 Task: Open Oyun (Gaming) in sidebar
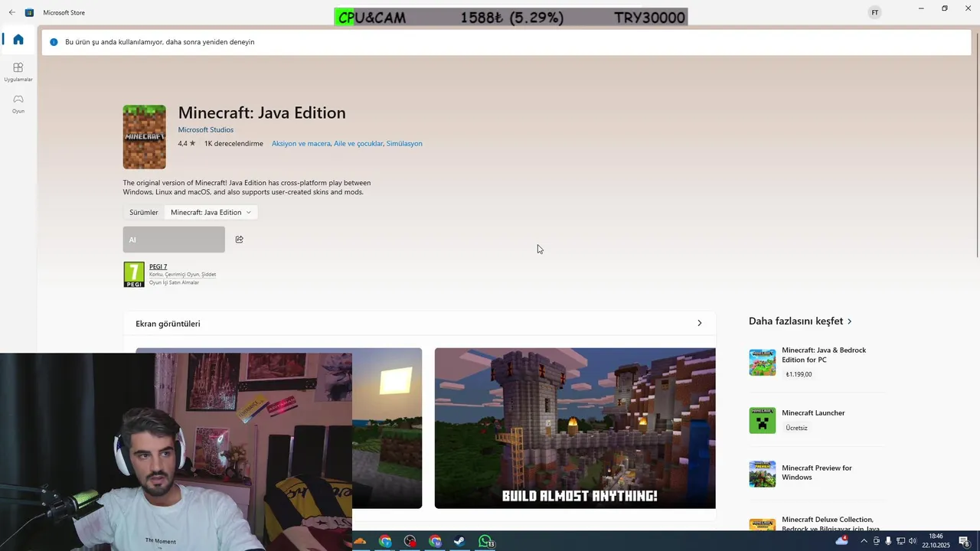pyautogui.click(x=18, y=103)
